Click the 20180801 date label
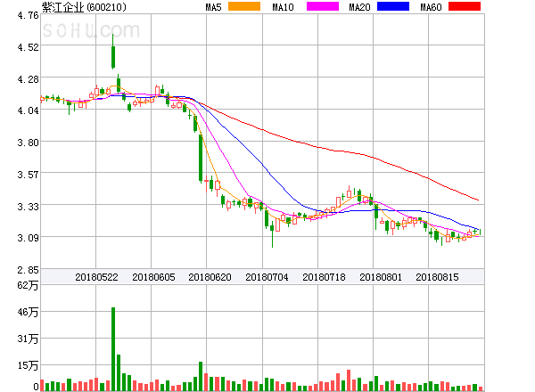Screen dimensions: 535x392 (x=381, y=277)
